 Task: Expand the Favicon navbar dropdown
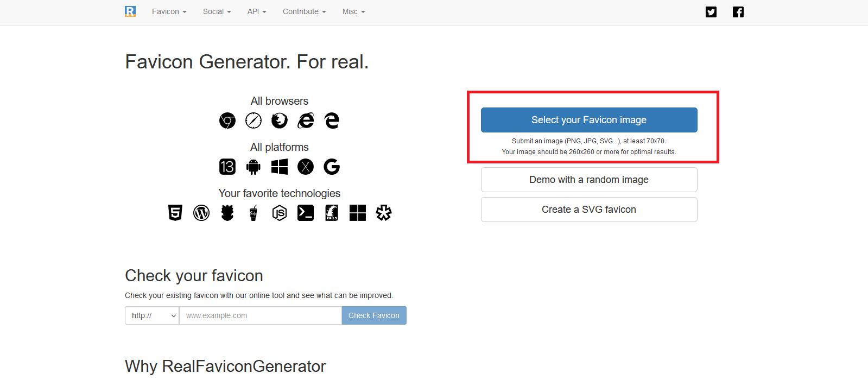tap(169, 11)
